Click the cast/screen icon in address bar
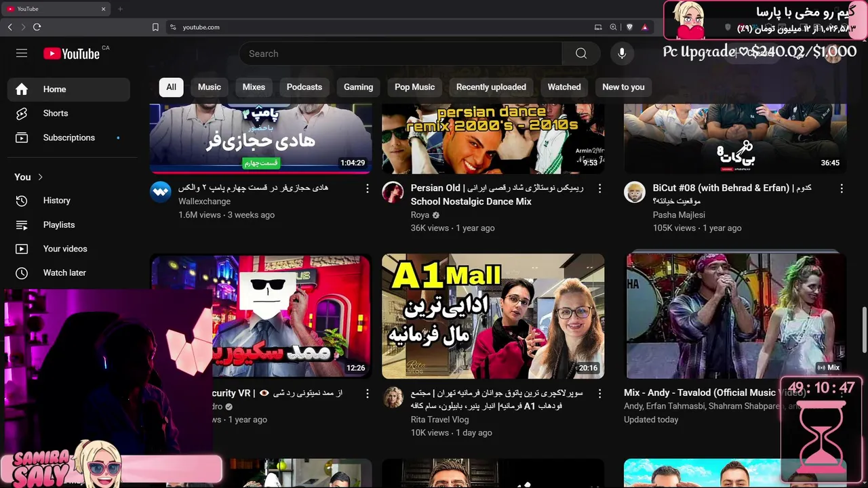Image resolution: width=868 pixels, height=488 pixels. pos(598,27)
